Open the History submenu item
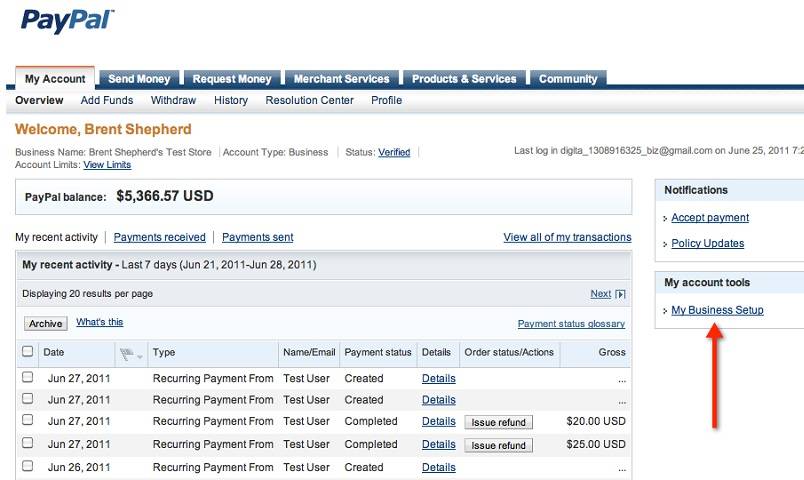Viewport: 804px width, 480px height. 231,100
